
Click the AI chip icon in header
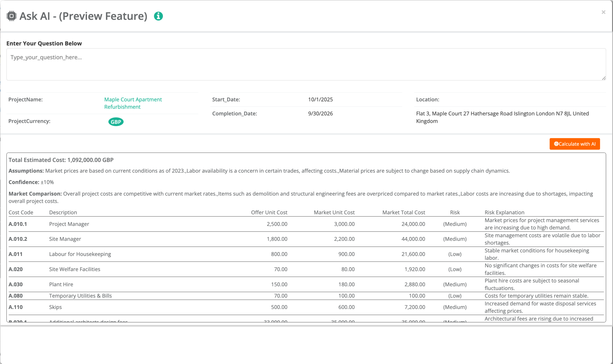pos(11,16)
